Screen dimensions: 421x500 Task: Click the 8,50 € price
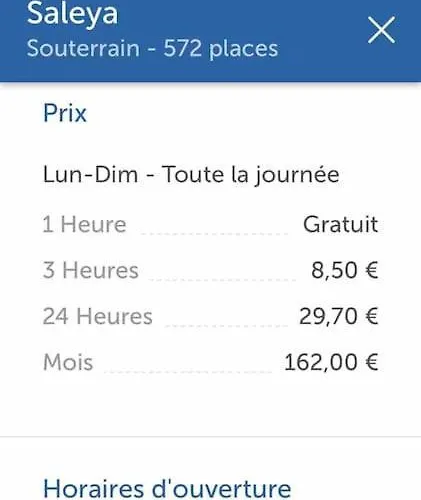click(345, 270)
